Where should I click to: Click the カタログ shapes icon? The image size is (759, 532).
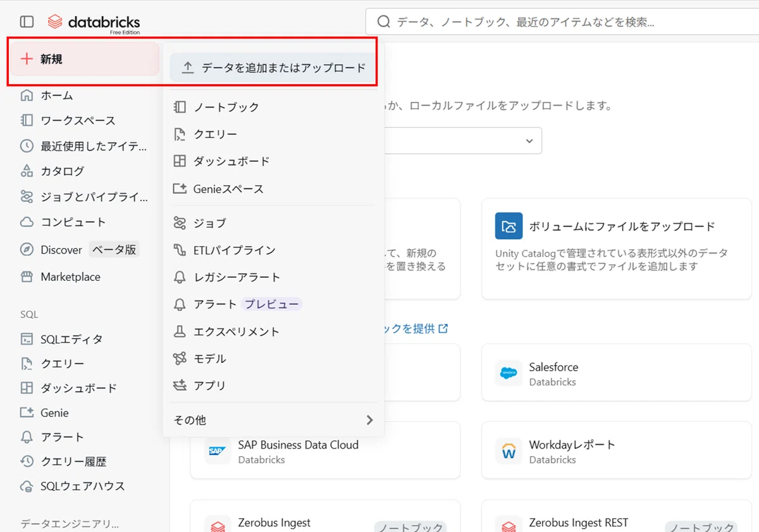coord(27,171)
